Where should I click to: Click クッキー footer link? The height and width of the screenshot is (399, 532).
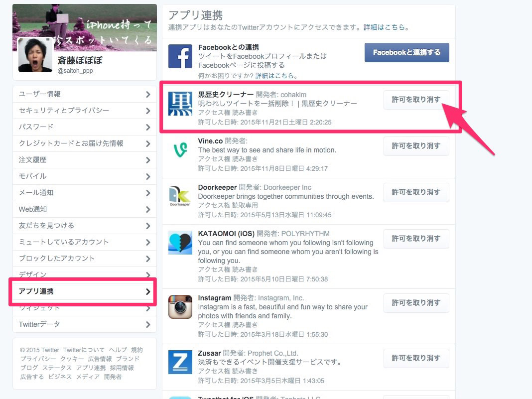[72, 359]
